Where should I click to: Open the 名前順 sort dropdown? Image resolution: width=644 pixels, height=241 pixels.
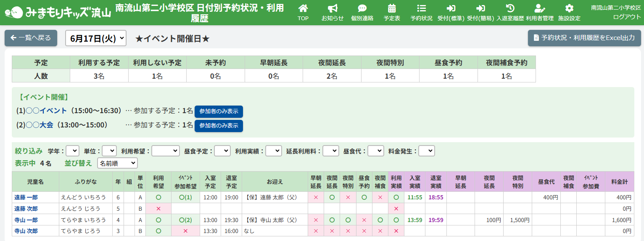pyautogui.click(x=117, y=163)
